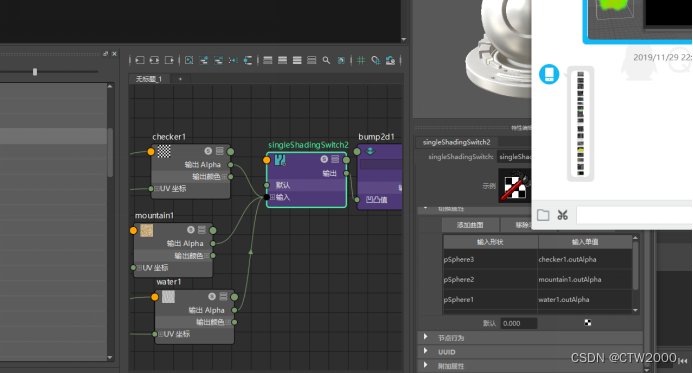The width and height of the screenshot is (693, 373).
Task: Click the checker map button beside 默认 field
Action: 588,323
